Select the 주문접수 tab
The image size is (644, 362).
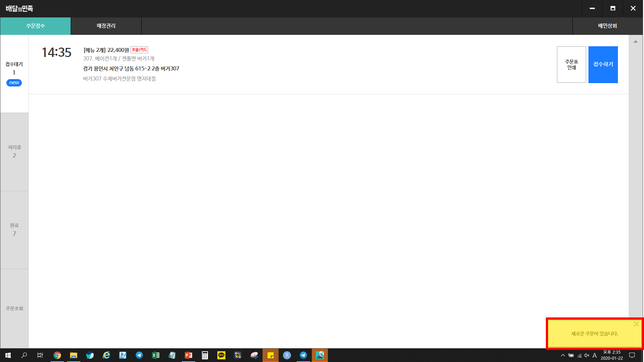[35, 26]
